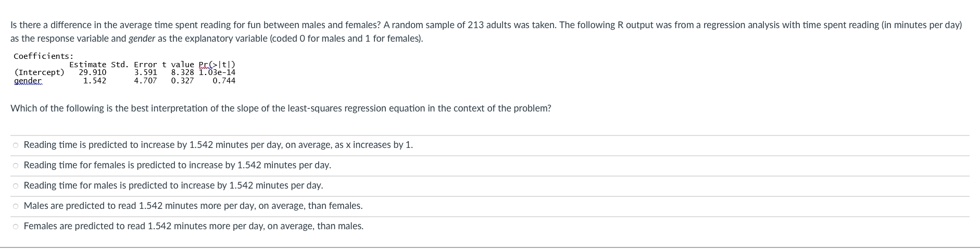This screenshot has height=249, width=980.
Task: Click the intercept estimate value 29.910
Action: coord(93,72)
